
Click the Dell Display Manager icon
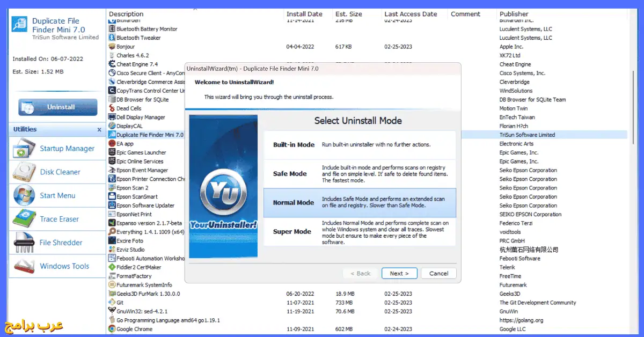pyautogui.click(x=112, y=117)
